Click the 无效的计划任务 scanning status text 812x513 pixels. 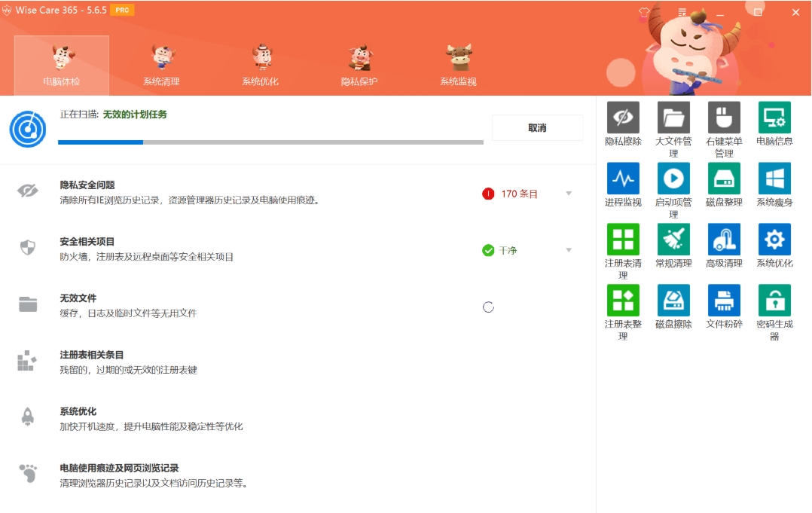tap(135, 115)
